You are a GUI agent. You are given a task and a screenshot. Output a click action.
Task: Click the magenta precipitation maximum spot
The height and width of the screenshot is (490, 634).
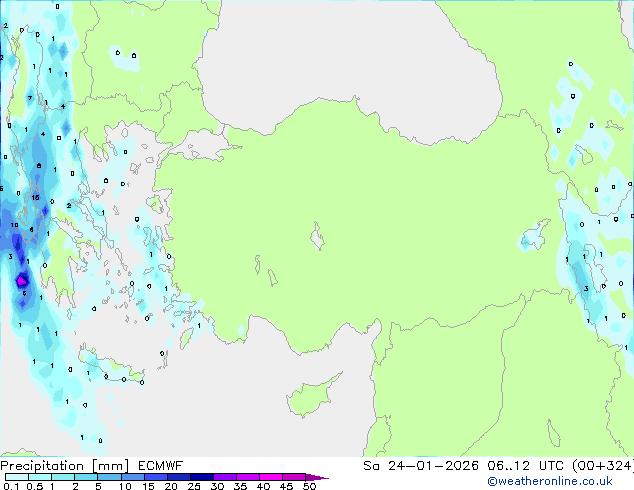click(22, 282)
